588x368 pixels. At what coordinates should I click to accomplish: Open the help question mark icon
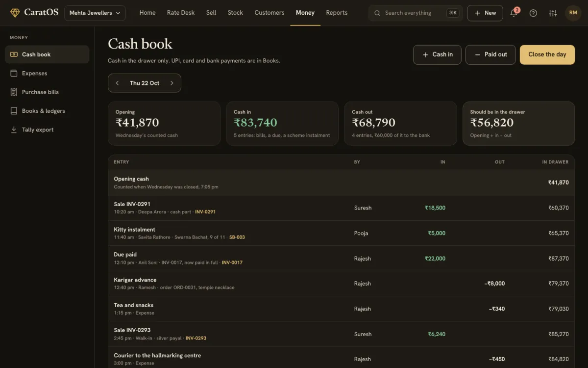(533, 13)
